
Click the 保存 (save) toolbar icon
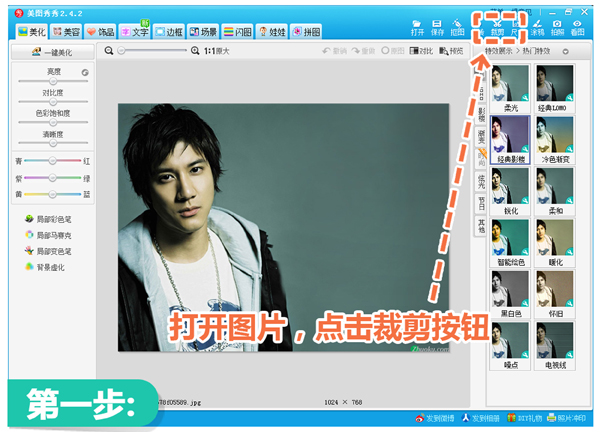437,25
